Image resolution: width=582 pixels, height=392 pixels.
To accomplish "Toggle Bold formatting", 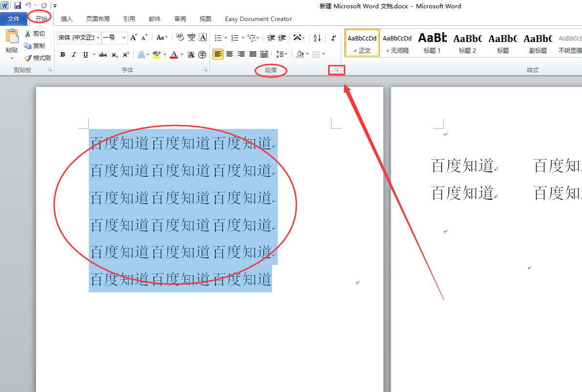I will 62,55.
